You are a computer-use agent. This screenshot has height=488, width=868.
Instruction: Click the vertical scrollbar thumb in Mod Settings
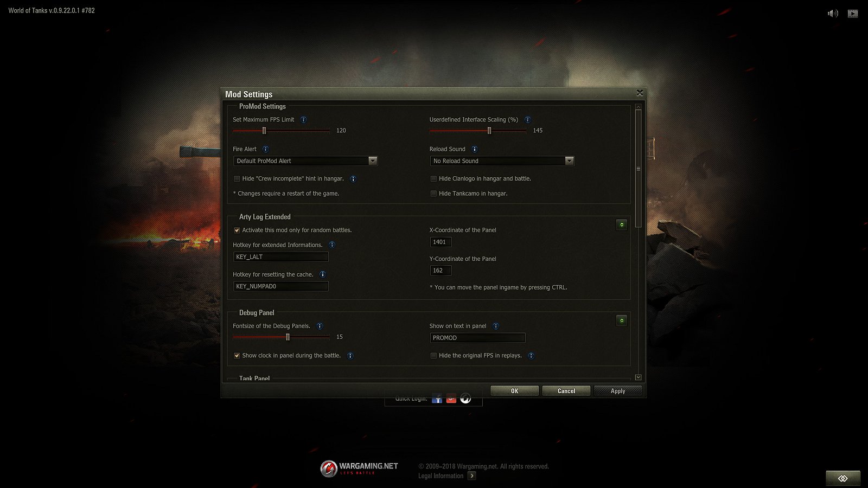[639, 169]
